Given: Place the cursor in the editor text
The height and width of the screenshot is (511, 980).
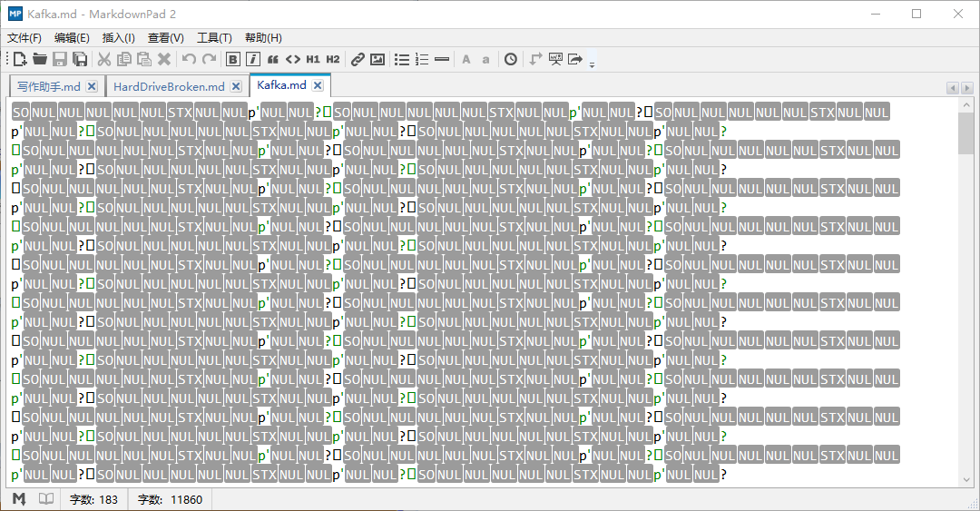Looking at the screenshot, I should [x=481, y=293].
